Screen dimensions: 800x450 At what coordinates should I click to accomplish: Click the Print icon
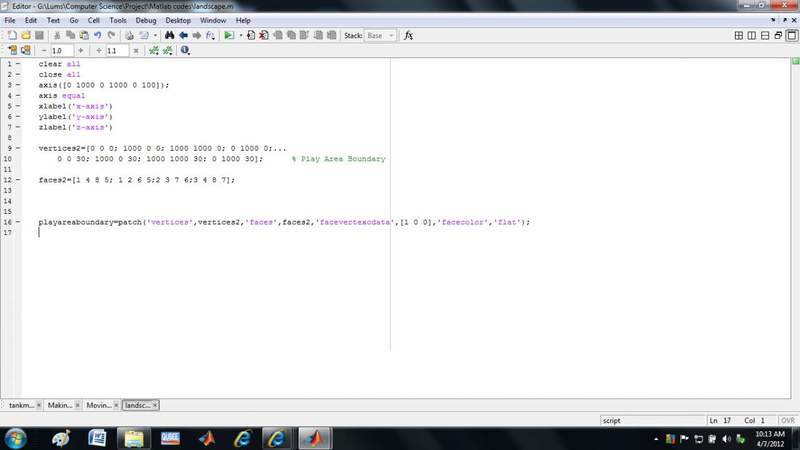[x=129, y=35]
